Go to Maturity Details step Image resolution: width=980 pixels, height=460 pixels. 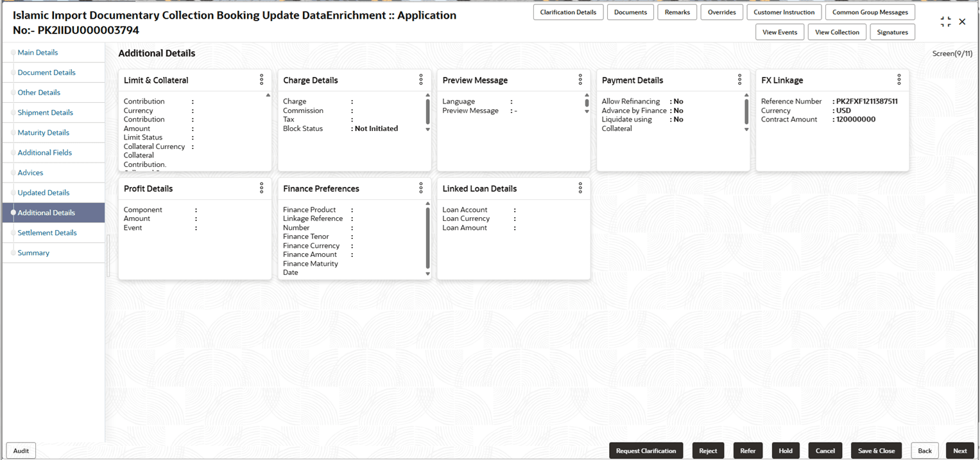pyautogui.click(x=43, y=132)
